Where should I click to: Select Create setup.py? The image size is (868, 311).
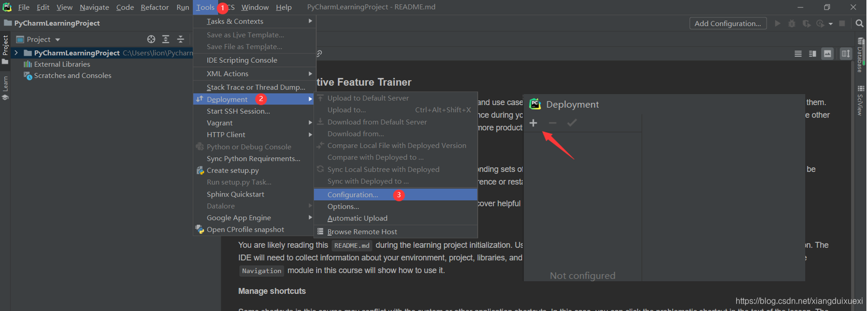pos(255,170)
